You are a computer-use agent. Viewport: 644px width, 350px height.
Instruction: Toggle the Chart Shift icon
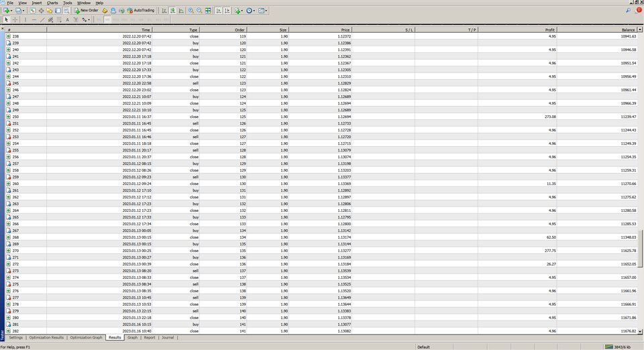pos(227,11)
